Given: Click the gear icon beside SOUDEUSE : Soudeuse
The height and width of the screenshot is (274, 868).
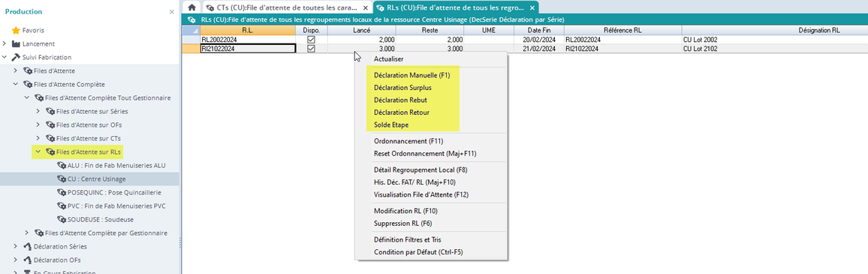Looking at the screenshot, I should (x=62, y=219).
